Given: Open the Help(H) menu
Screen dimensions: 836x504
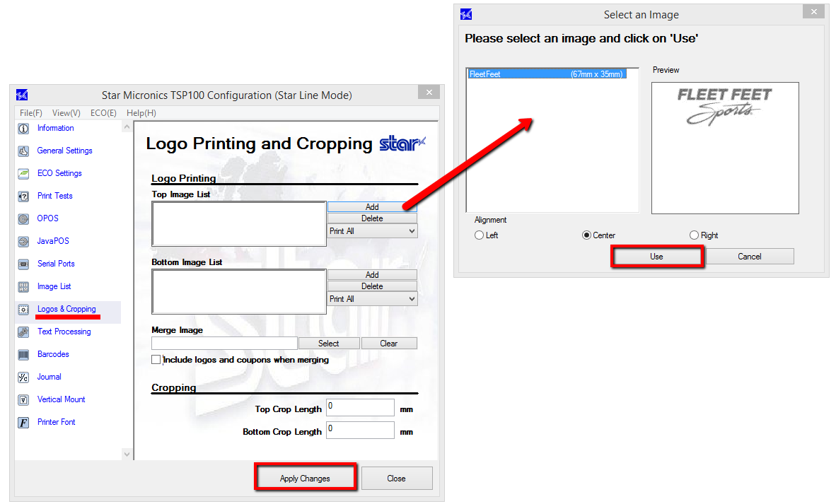Looking at the screenshot, I should (141, 113).
